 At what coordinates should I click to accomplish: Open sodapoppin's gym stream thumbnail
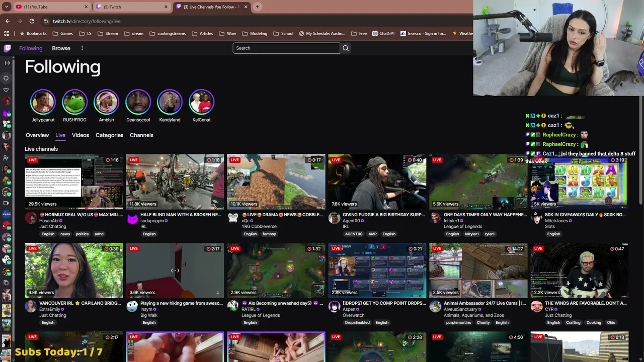point(175,182)
